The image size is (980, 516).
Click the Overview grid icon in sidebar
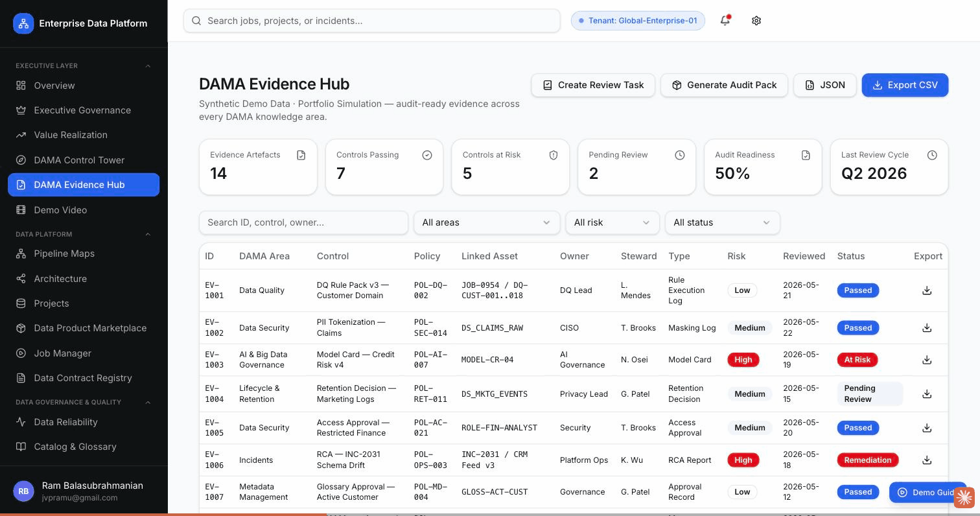coord(21,86)
